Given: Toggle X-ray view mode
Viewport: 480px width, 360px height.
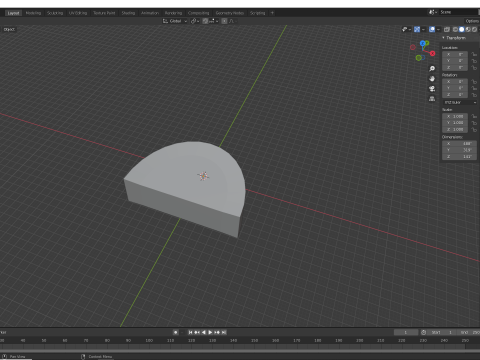Looking at the screenshot, I should coord(447,29).
